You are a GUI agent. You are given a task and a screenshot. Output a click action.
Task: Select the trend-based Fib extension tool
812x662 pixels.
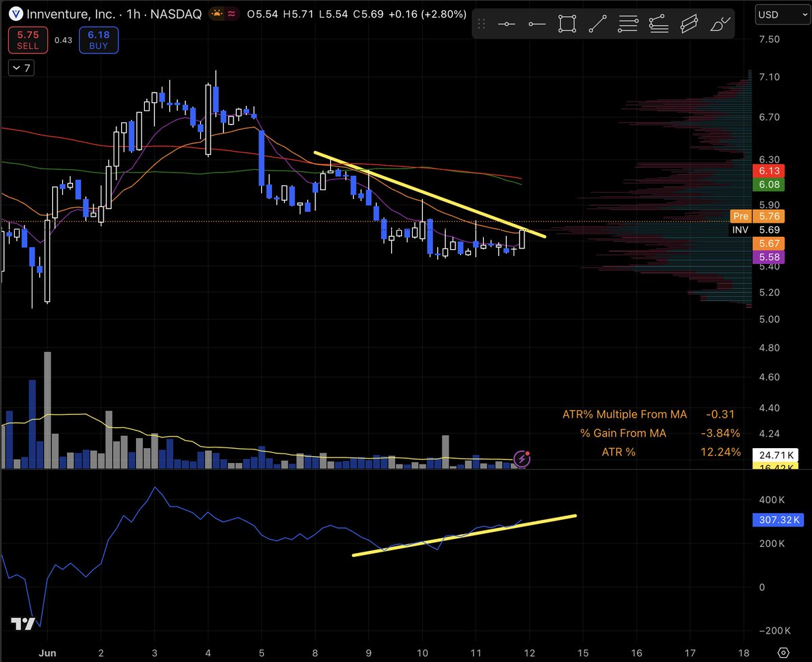(658, 24)
